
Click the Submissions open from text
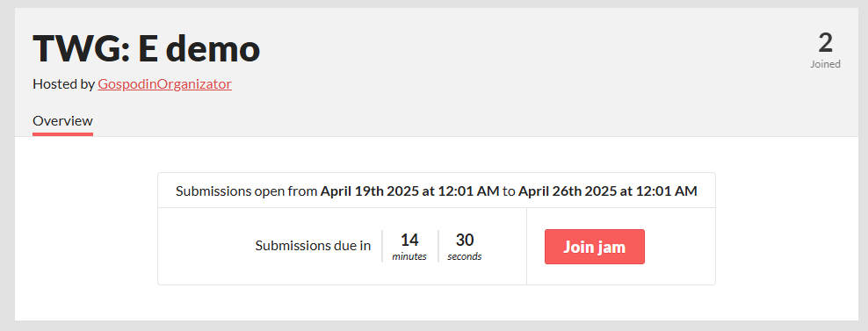[247, 191]
